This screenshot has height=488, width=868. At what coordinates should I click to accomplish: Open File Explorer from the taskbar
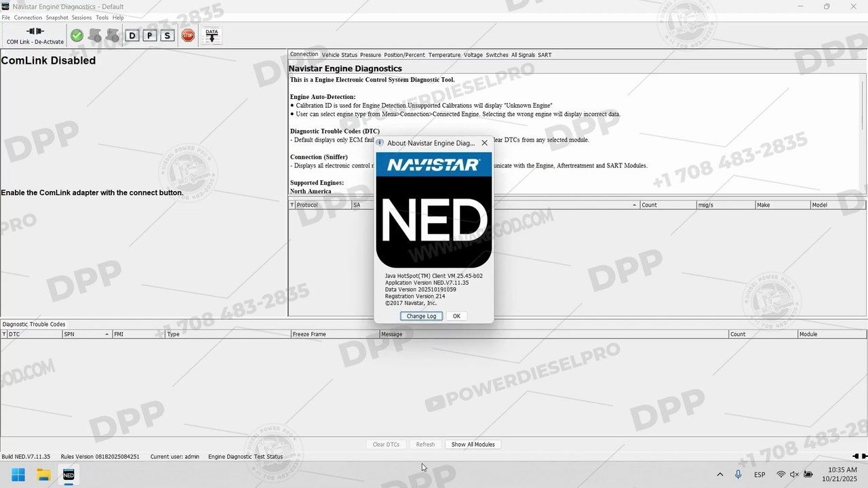(43, 474)
